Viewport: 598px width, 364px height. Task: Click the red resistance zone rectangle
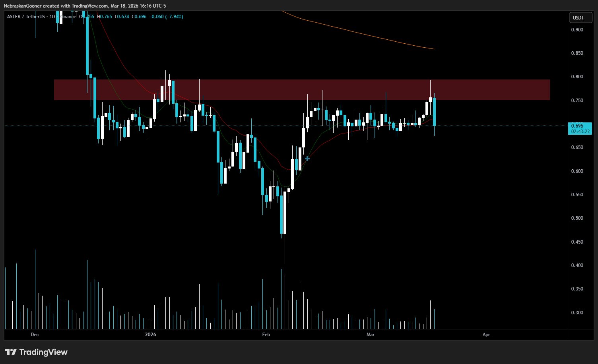302,90
